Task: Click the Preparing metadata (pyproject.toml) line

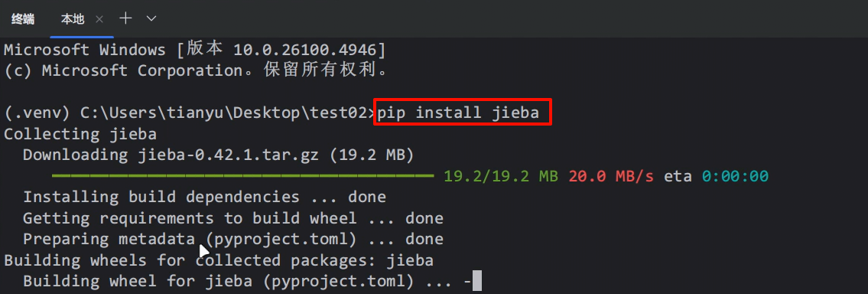Action: point(233,239)
